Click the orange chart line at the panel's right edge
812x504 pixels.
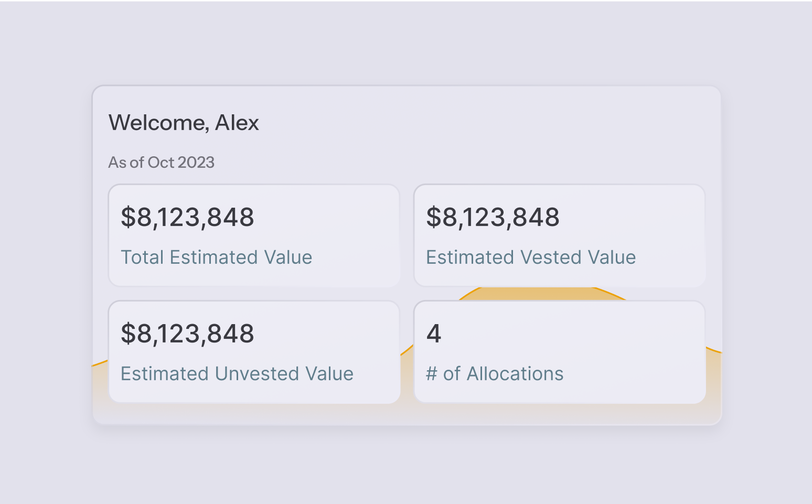pyautogui.click(x=714, y=350)
